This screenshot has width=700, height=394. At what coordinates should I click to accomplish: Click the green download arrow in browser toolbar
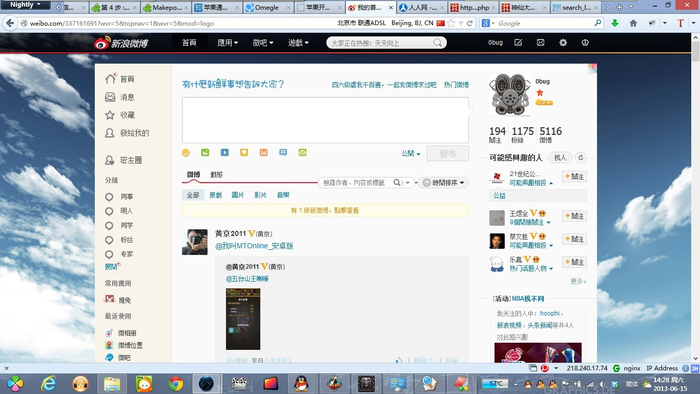pyautogui.click(x=615, y=23)
